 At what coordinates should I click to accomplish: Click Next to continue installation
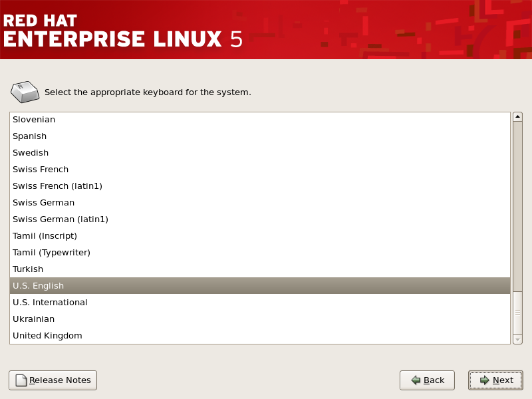click(495, 380)
